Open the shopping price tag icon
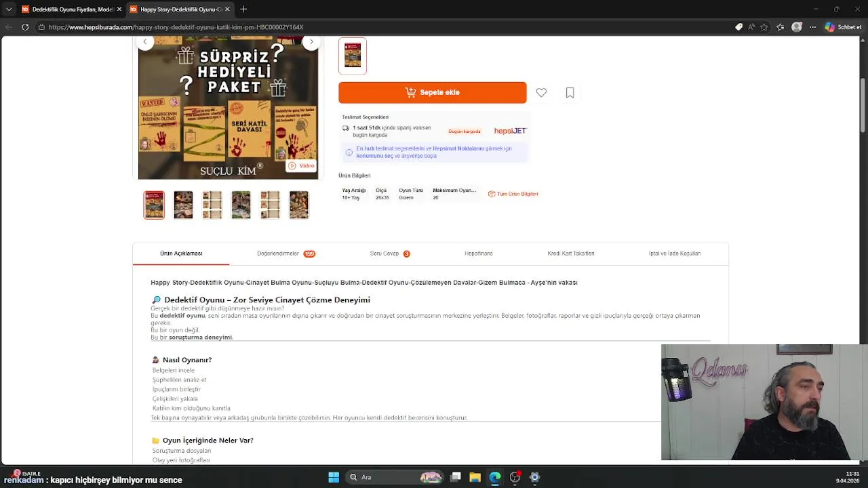Viewport: 868px width, 488px height. 739,27
